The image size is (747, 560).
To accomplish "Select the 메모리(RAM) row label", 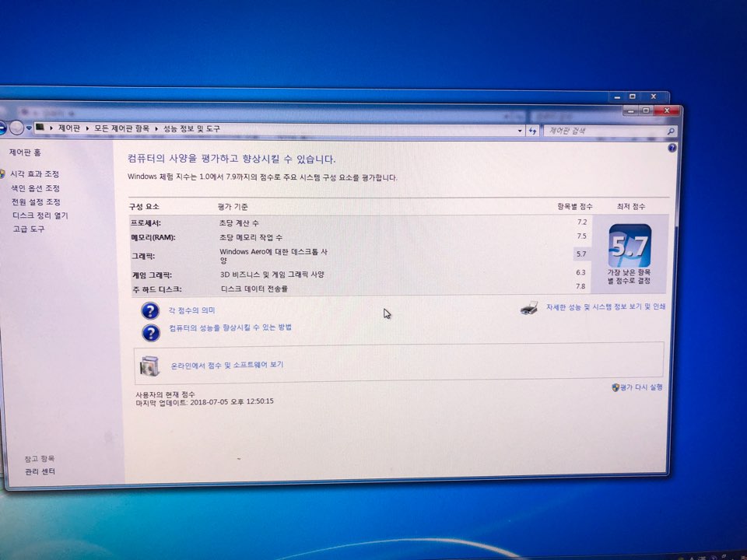I will (153, 237).
